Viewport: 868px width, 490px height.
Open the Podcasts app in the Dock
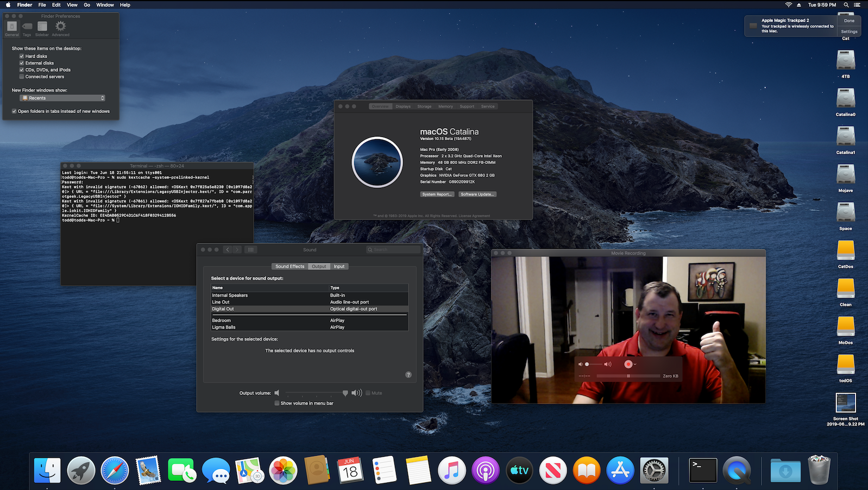tap(485, 470)
